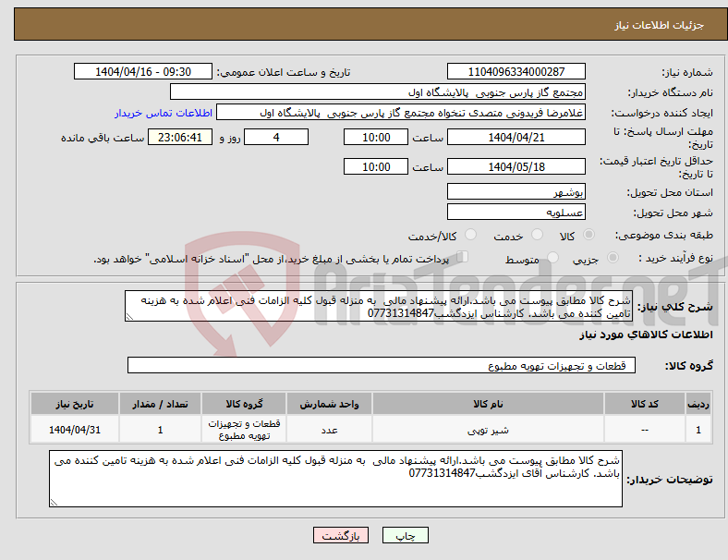
Task: Click the تاریخ نیاز column header
Action: (x=75, y=404)
